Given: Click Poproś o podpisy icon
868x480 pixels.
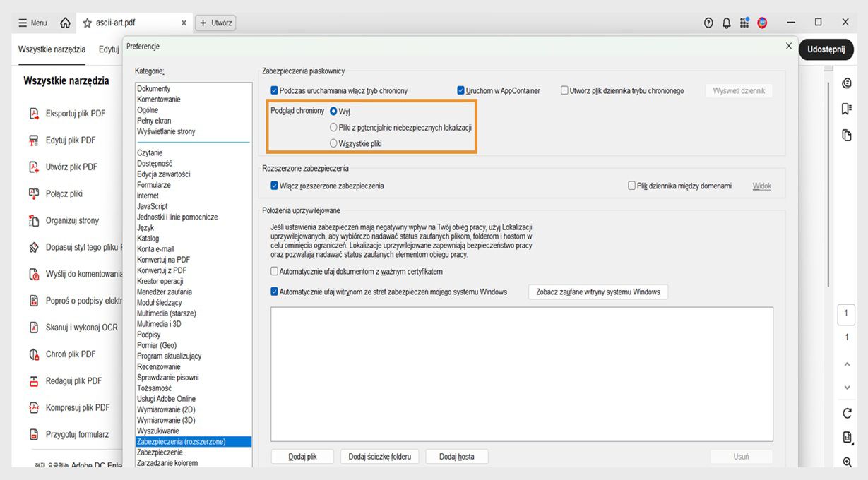Looking at the screenshot, I should (x=33, y=301).
